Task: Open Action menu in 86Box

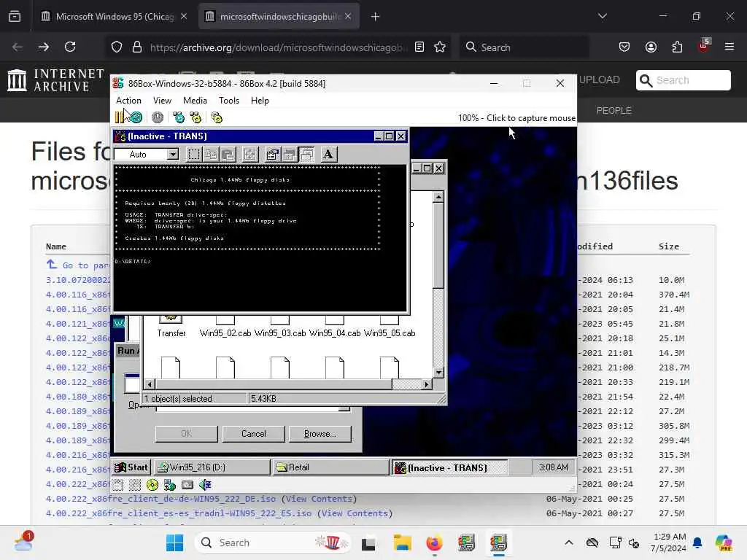Action: [128, 101]
